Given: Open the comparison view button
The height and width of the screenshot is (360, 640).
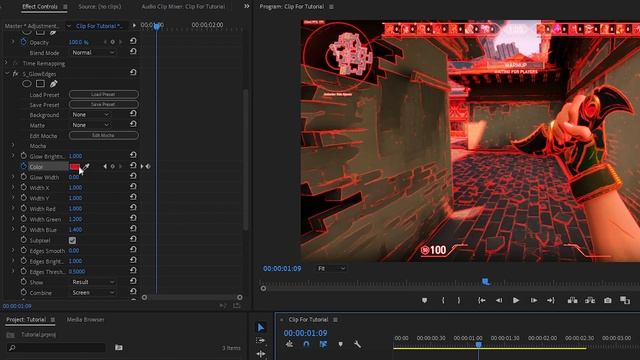Looking at the screenshot, I should tap(625, 300).
